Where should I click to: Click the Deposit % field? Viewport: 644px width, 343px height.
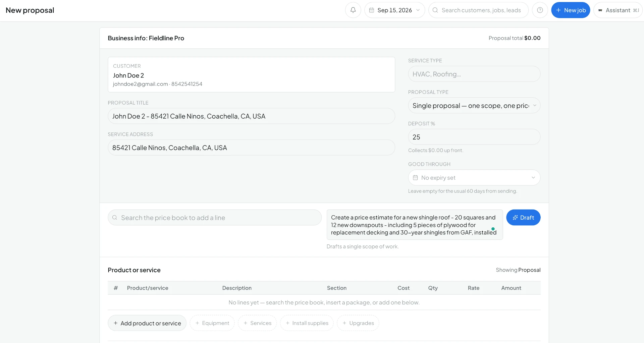474,137
